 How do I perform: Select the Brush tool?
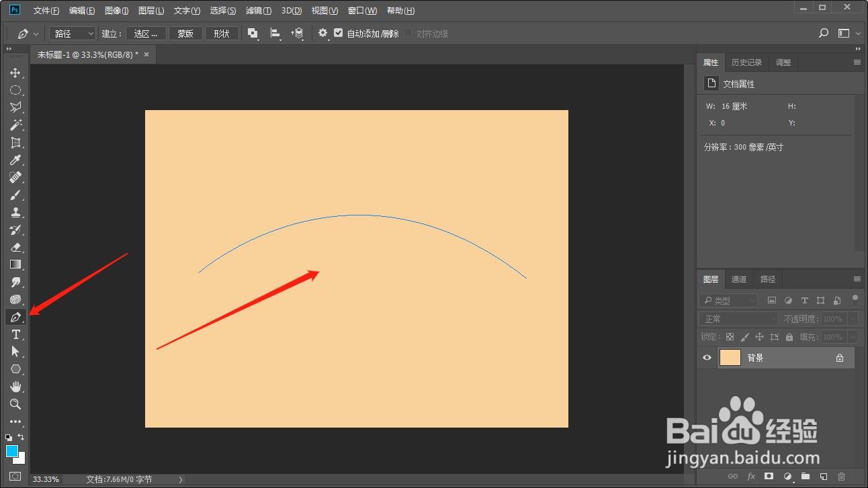pos(15,195)
